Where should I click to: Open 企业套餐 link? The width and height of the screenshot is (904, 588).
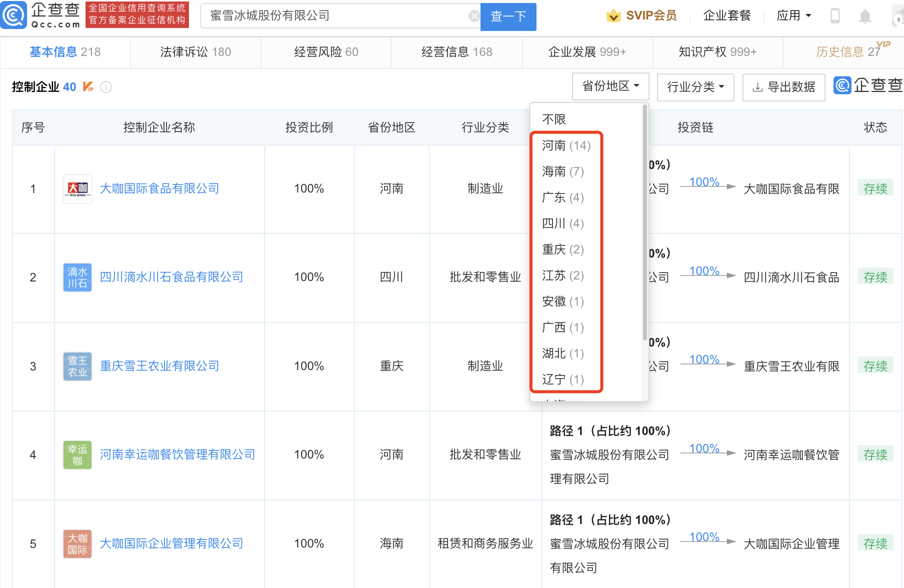(x=727, y=16)
